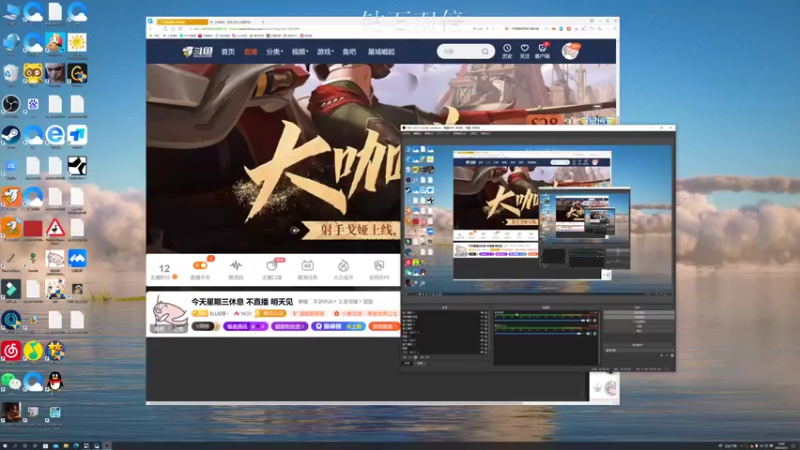Open the Steam desktop shortcut
This screenshot has height=450, width=800.
(11, 135)
